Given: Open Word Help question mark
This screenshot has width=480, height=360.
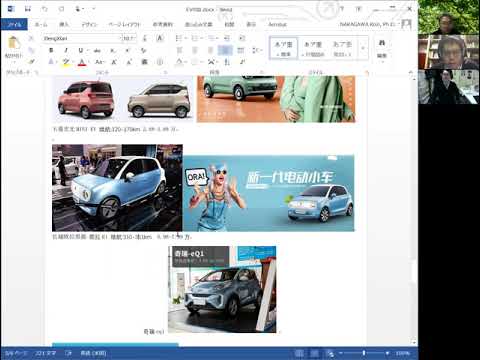Looking at the screenshot, I should (342, 9).
